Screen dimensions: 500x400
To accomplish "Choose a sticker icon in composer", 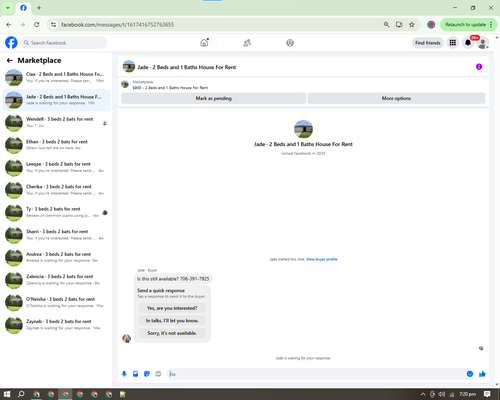I will (x=147, y=374).
